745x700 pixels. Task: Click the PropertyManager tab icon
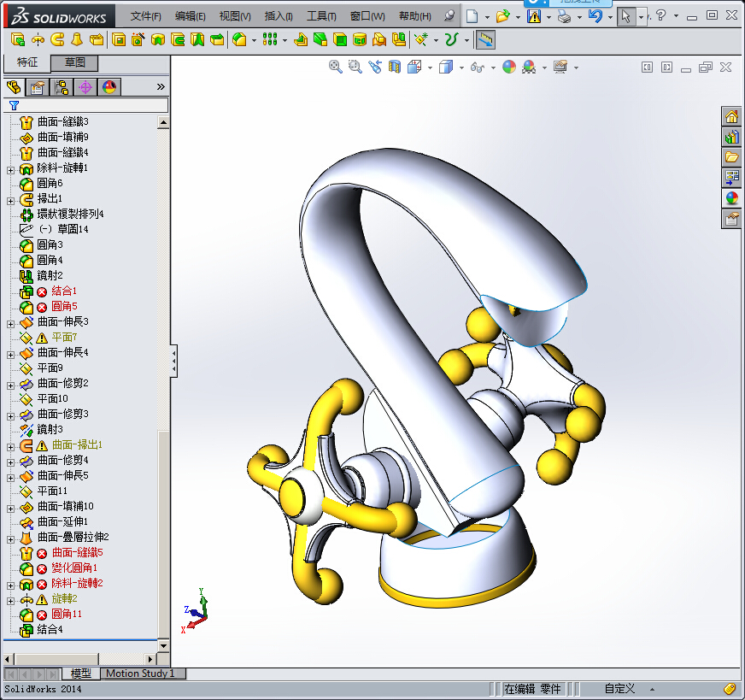click(x=36, y=86)
